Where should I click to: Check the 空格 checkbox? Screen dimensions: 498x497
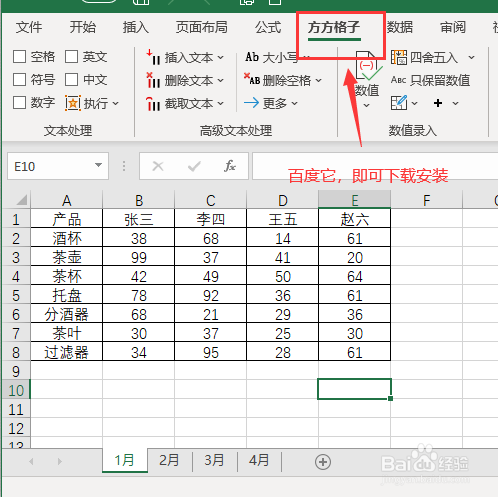tap(19, 56)
